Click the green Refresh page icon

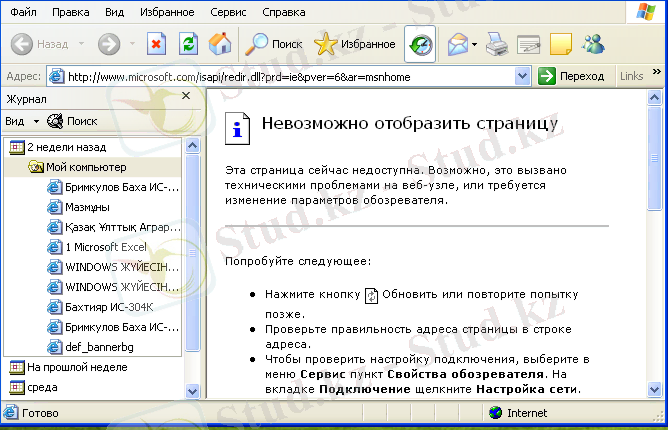(x=187, y=44)
